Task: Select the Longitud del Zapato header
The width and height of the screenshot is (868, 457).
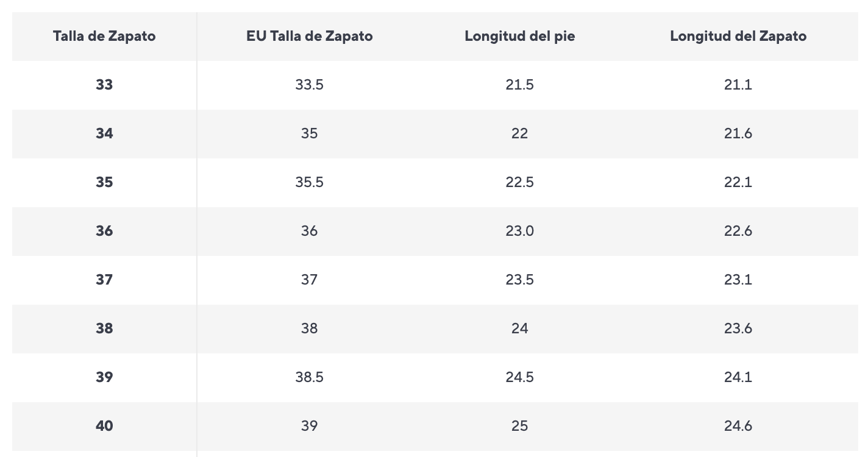Action: click(738, 36)
